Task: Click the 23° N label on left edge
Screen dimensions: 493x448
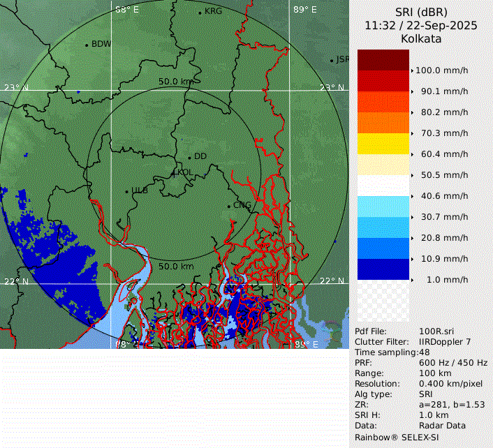Action: click(17, 87)
